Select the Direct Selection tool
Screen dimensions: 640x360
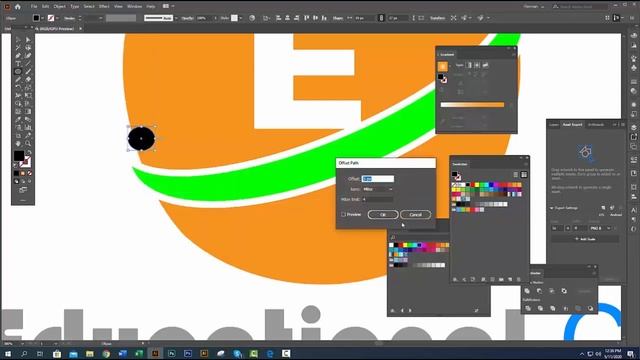tap(28, 40)
